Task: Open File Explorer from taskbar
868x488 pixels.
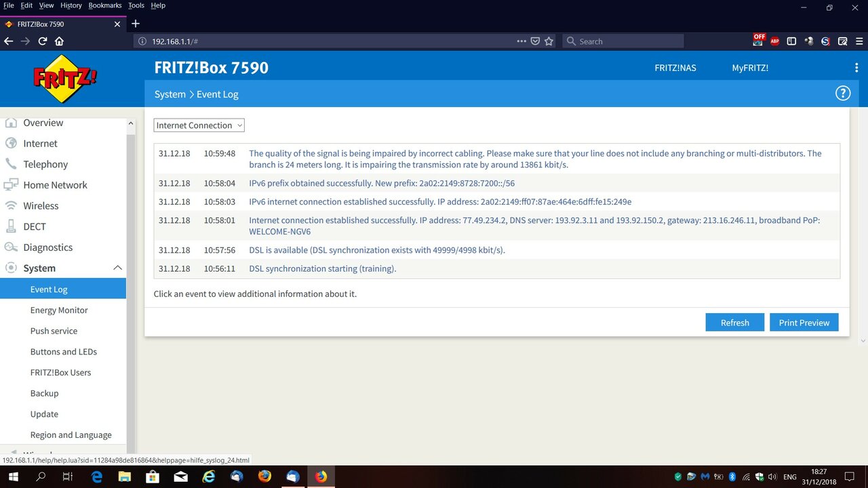Action: [124, 476]
